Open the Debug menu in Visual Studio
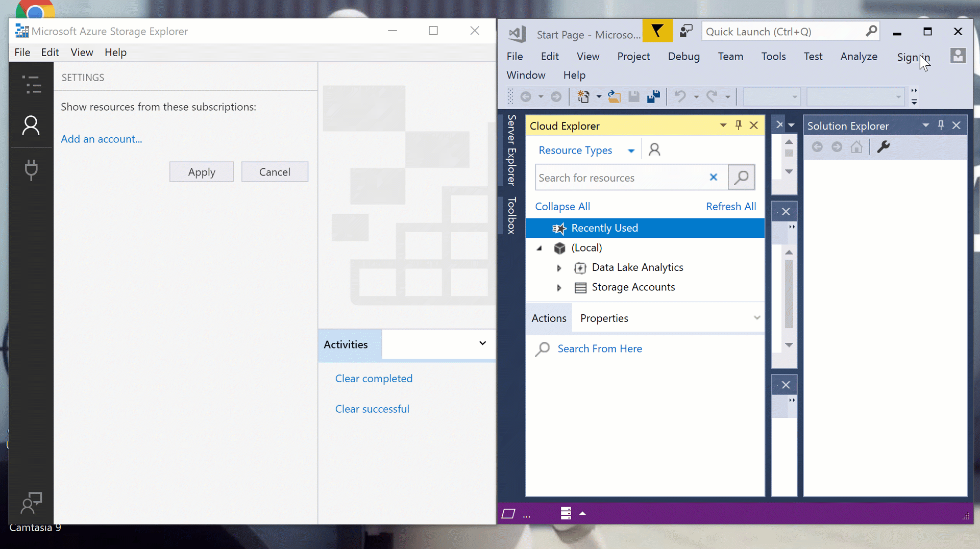This screenshot has height=549, width=980. click(683, 57)
